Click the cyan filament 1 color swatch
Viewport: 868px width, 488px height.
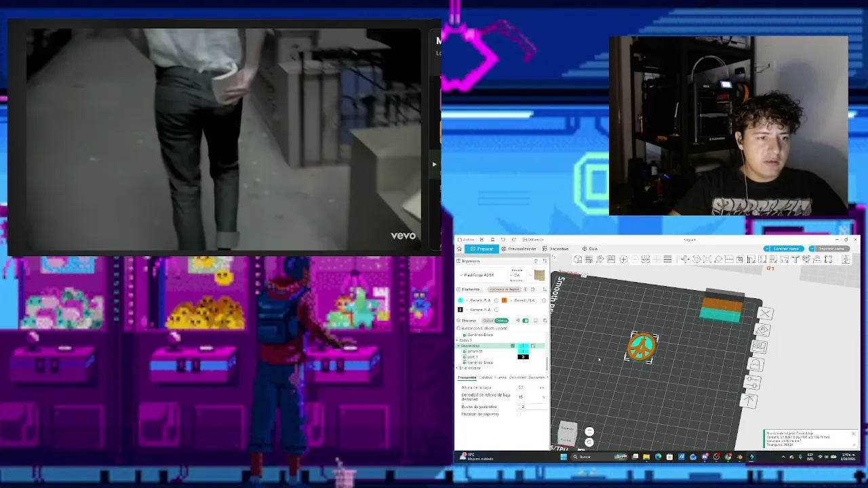point(461,300)
